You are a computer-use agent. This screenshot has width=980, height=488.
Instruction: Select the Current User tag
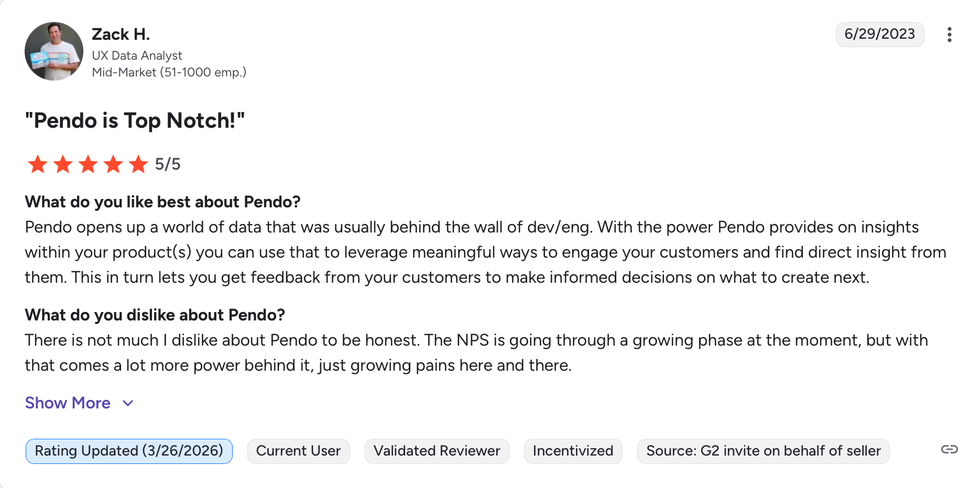tap(298, 451)
